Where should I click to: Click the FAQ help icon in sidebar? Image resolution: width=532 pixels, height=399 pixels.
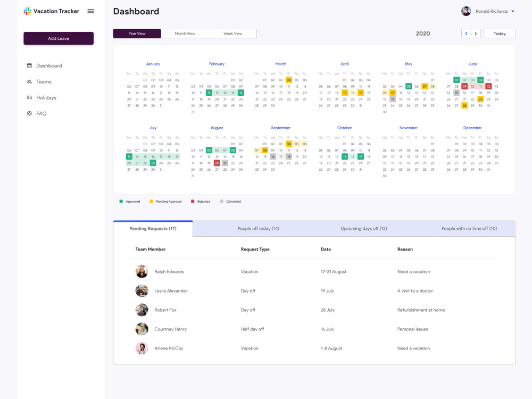(29, 114)
